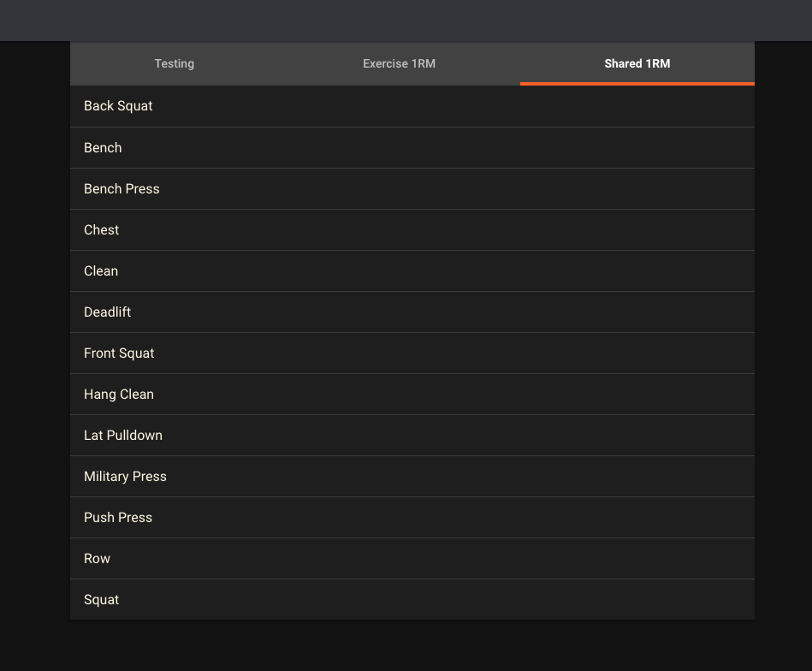Select the Shared 1RM tab

pos(637,63)
